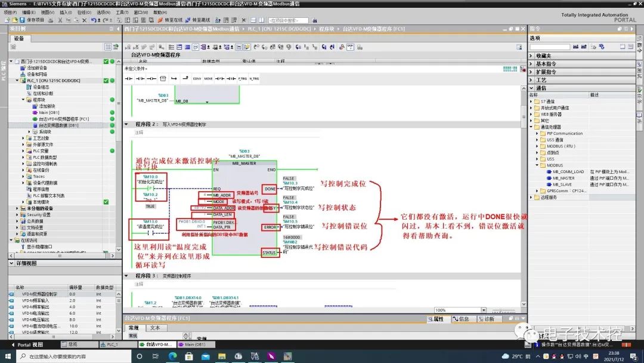Switch to the 文本 tab
This screenshot has width=644, height=363.
pos(155,328)
